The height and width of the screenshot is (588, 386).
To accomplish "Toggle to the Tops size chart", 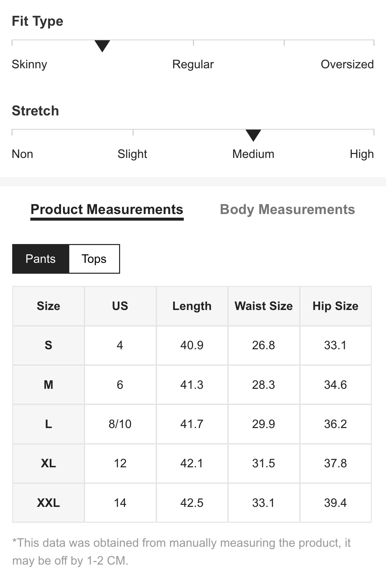I will [94, 259].
